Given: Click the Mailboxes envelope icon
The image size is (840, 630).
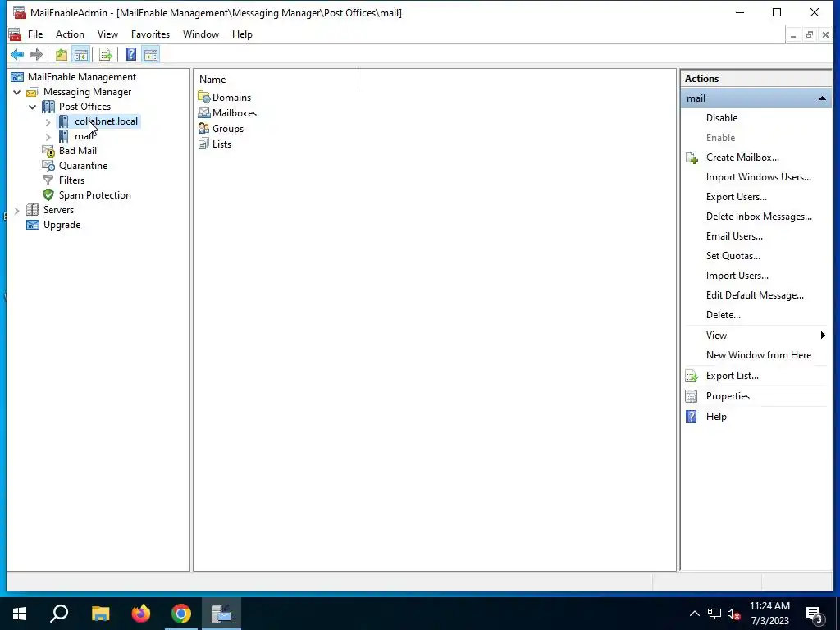Looking at the screenshot, I should click(x=203, y=112).
